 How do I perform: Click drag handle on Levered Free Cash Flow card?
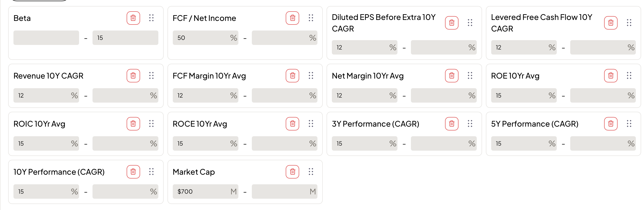(629, 23)
